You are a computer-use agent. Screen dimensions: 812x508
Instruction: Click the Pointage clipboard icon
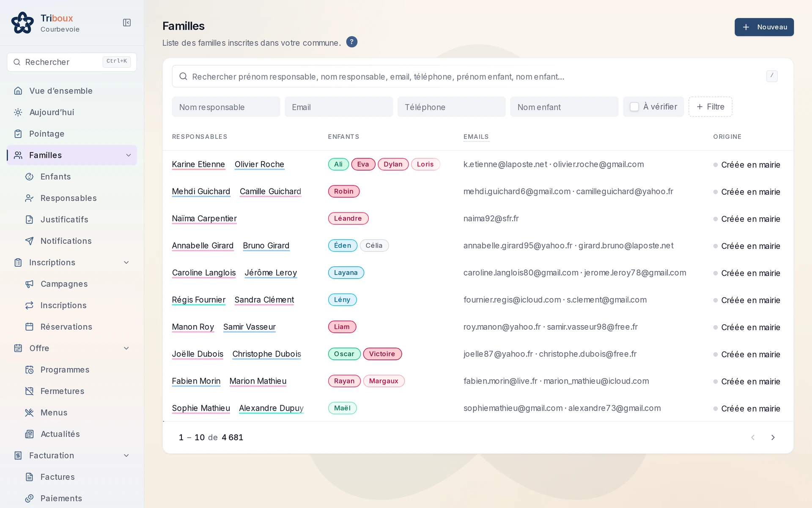(18, 134)
